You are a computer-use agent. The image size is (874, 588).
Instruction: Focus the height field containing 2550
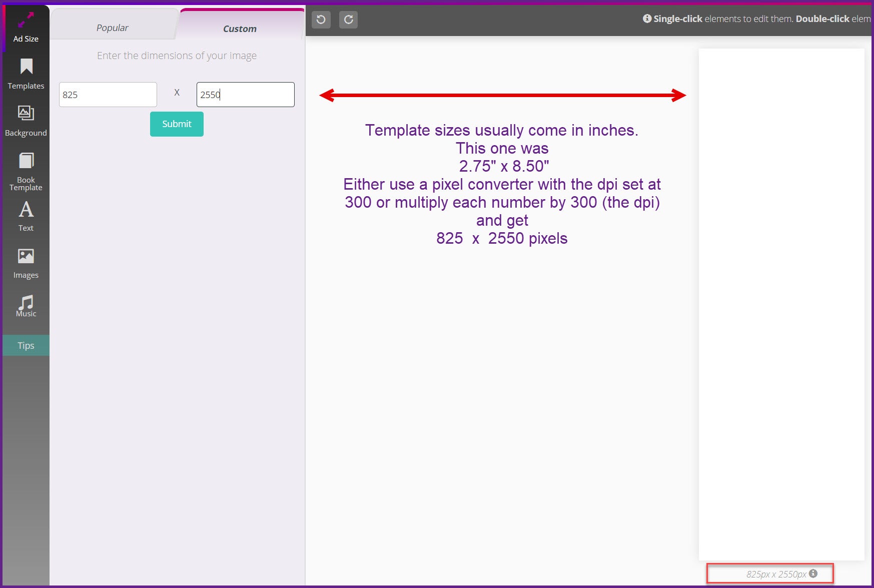(x=245, y=95)
